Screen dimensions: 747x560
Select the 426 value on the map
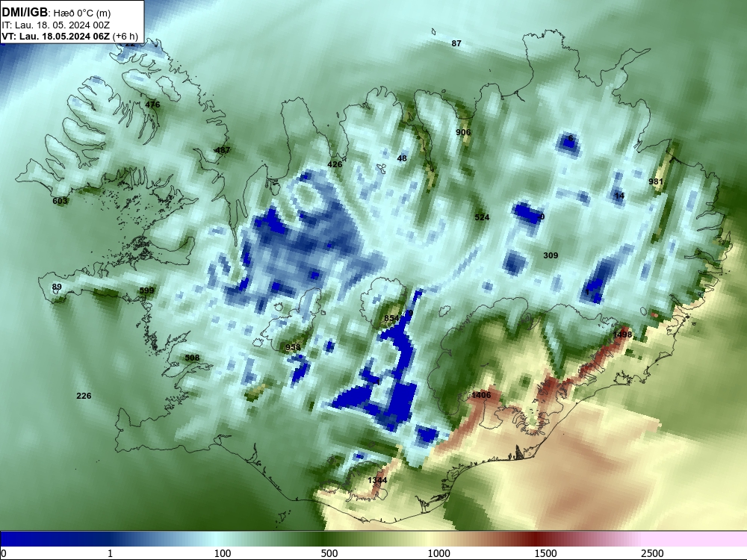pos(335,164)
